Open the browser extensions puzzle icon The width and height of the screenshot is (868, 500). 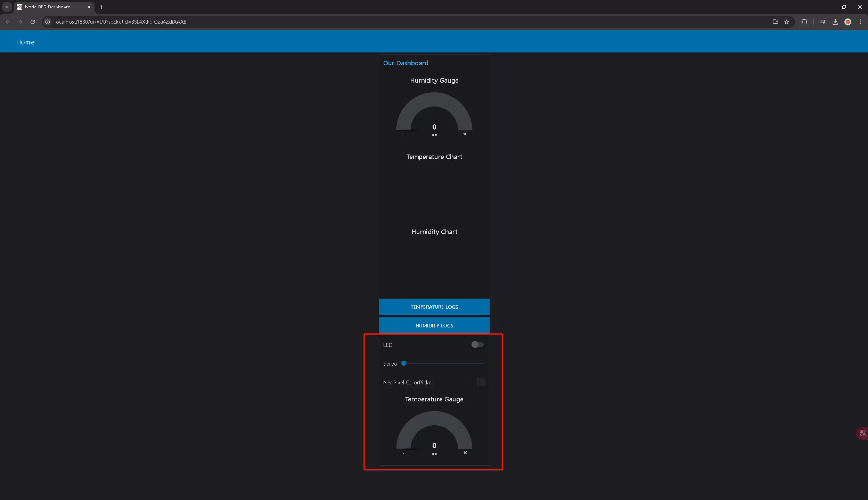click(x=804, y=22)
